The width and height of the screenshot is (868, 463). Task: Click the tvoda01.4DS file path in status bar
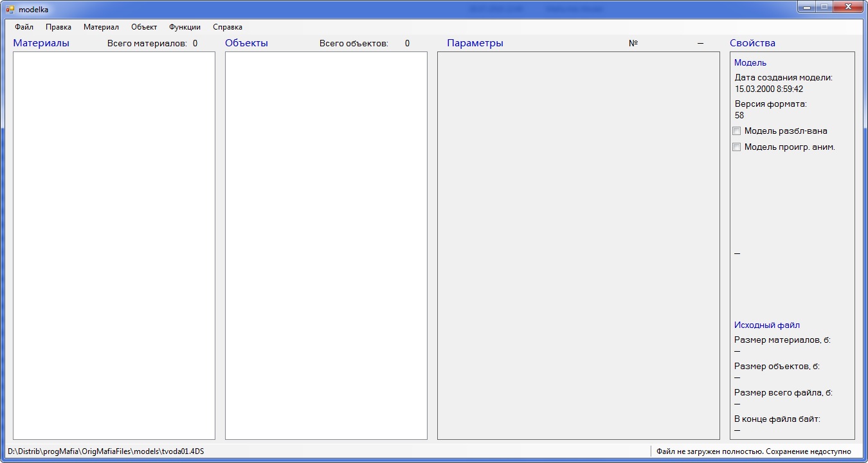pyautogui.click(x=106, y=451)
